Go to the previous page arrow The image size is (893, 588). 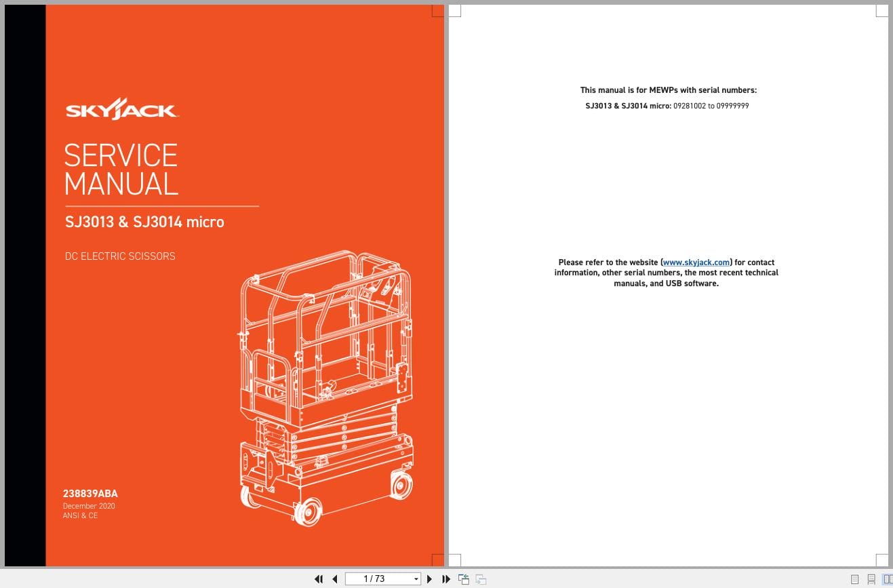click(x=335, y=579)
